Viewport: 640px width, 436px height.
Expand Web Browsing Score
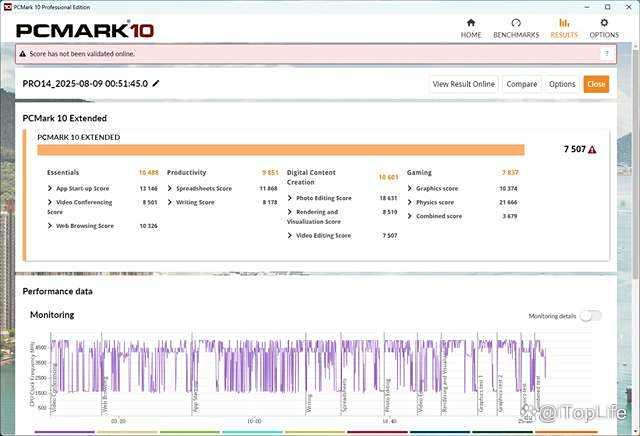(49, 226)
